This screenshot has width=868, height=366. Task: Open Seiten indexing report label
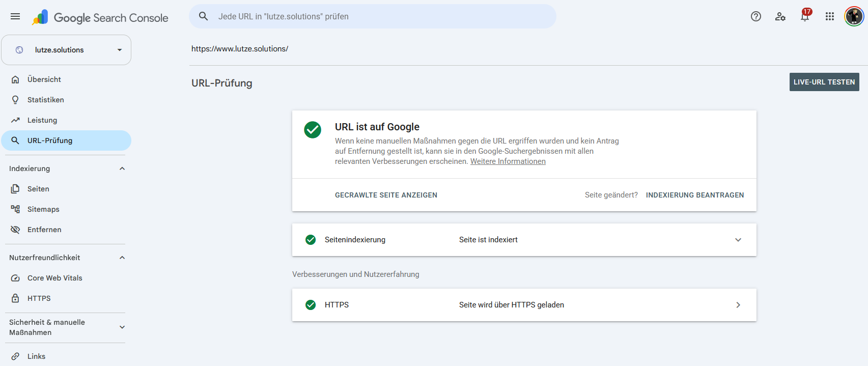[x=38, y=189]
